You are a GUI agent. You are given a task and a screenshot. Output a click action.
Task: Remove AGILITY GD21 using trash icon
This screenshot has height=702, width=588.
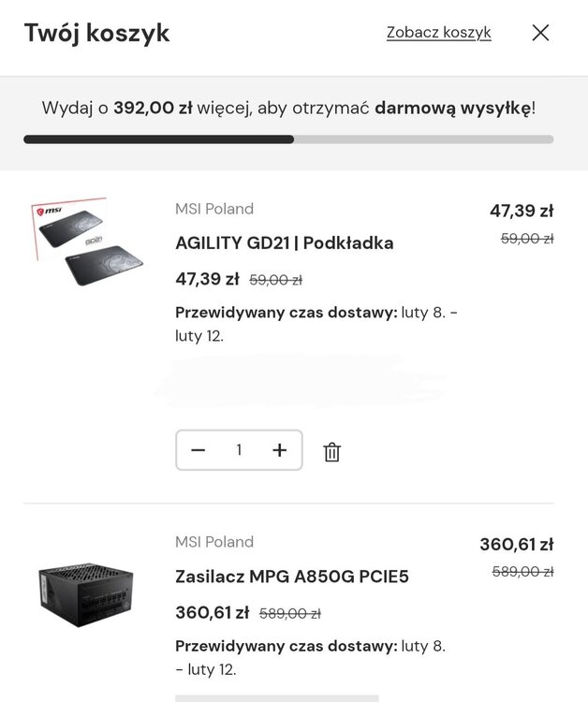point(331,452)
